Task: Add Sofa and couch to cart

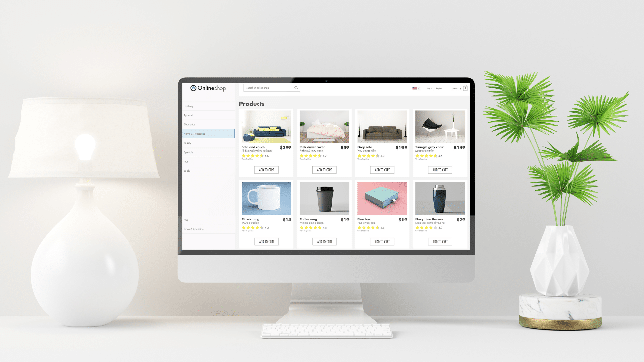Action: (x=266, y=170)
